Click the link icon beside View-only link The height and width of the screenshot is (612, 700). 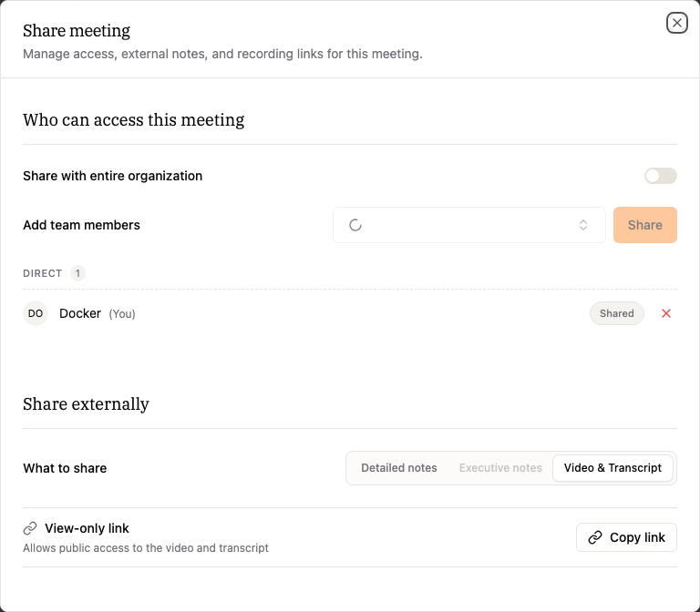[x=30, y=528]
